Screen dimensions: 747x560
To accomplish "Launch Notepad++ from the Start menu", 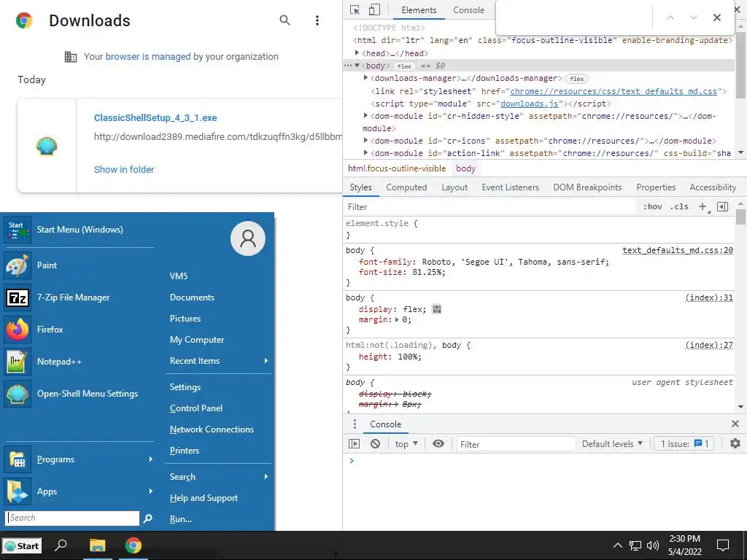I will pos(79,362).
